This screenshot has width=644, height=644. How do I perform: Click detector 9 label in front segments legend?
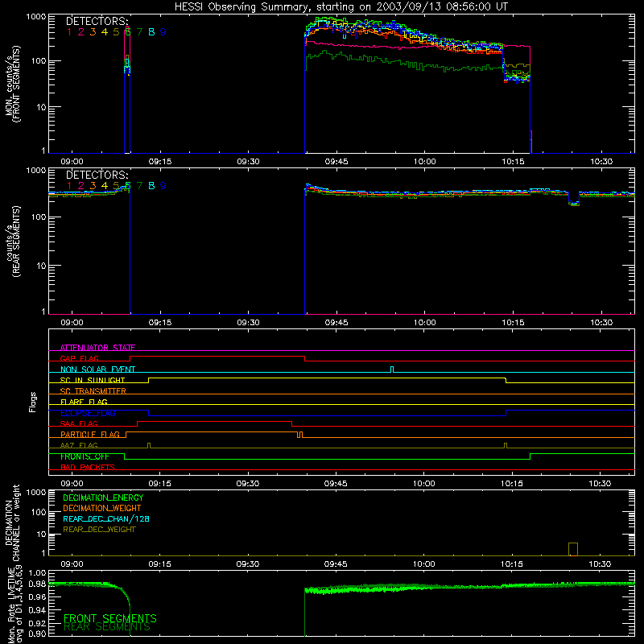(x=163, y=32)
